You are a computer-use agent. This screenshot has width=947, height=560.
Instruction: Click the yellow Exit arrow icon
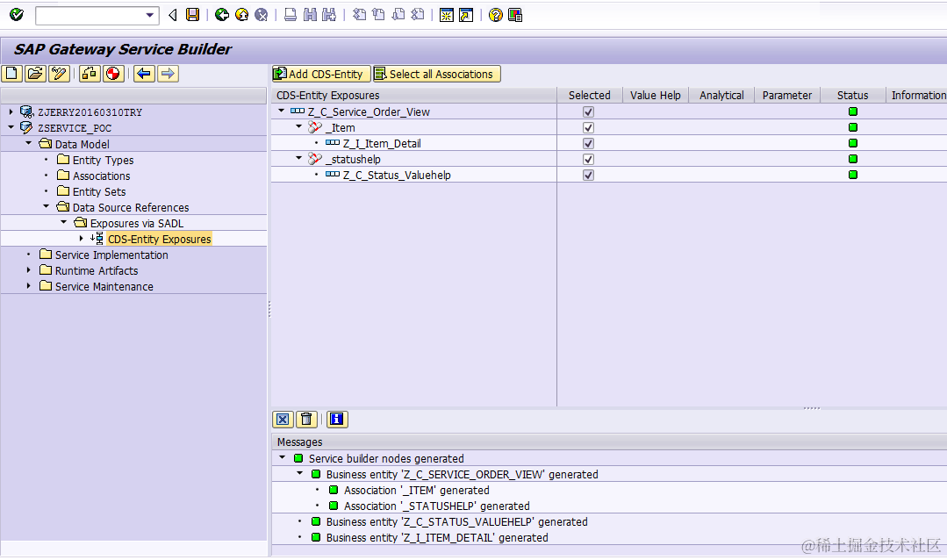pyautogui.click(x=241, y=15)
